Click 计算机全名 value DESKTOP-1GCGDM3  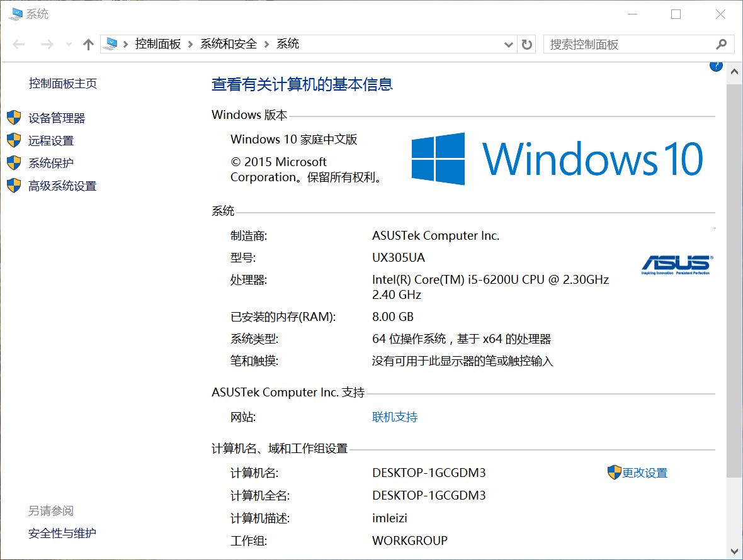429,496
